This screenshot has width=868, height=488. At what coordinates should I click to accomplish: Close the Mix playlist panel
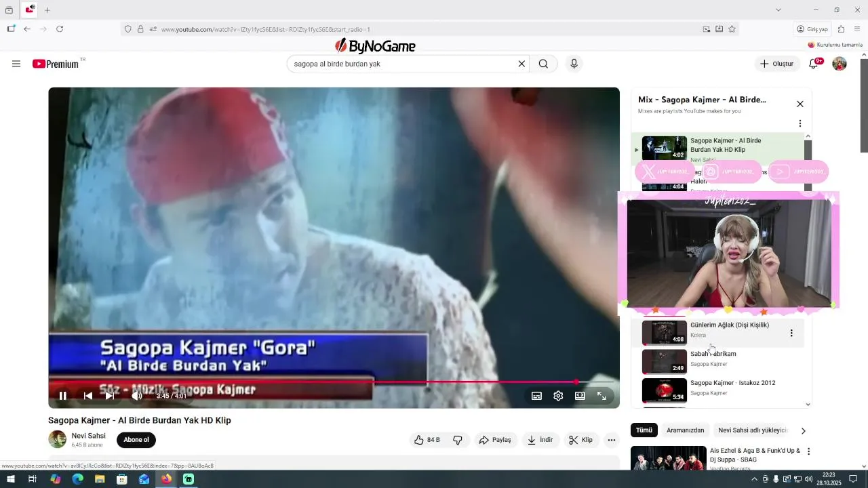pos(800,104)
